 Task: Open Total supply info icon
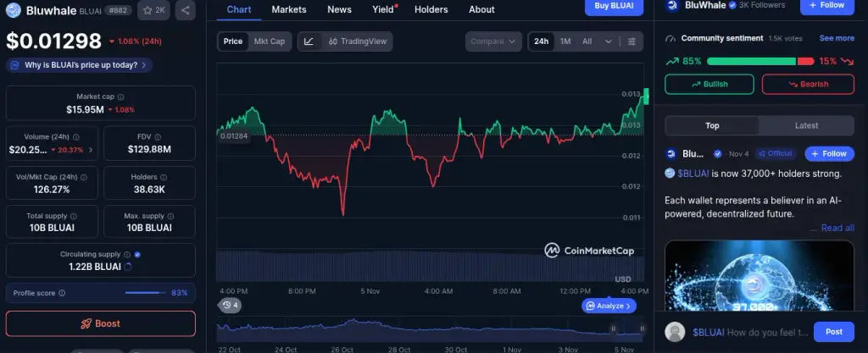(x=74, y=217)
